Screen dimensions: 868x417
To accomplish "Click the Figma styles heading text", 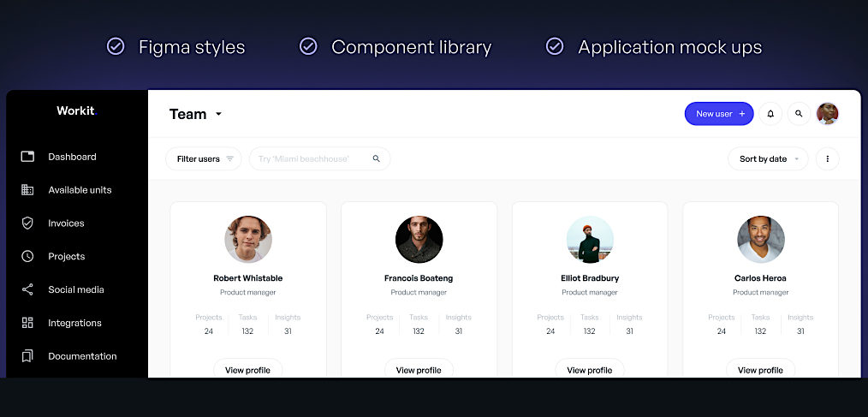I will tap(192, 47).
